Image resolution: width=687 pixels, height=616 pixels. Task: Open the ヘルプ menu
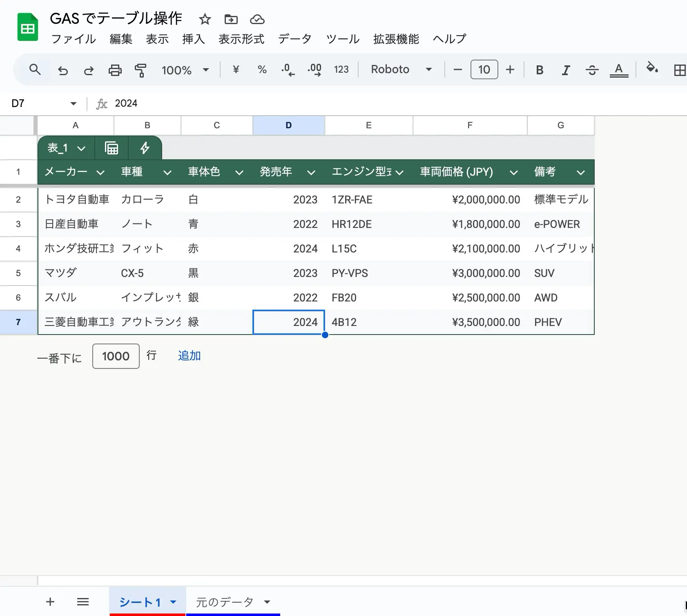coord(449,39)
